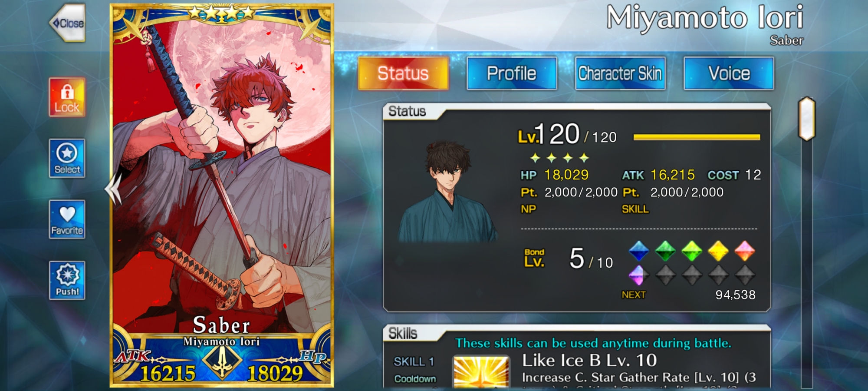Toggle the red Lock button
This screenshot has width=868, height=391.
point(67,97)
